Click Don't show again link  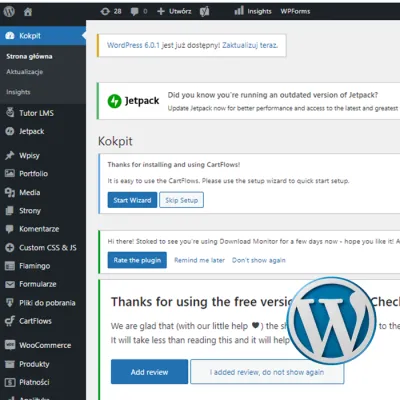pyautogui.click(x=259, y=260)
